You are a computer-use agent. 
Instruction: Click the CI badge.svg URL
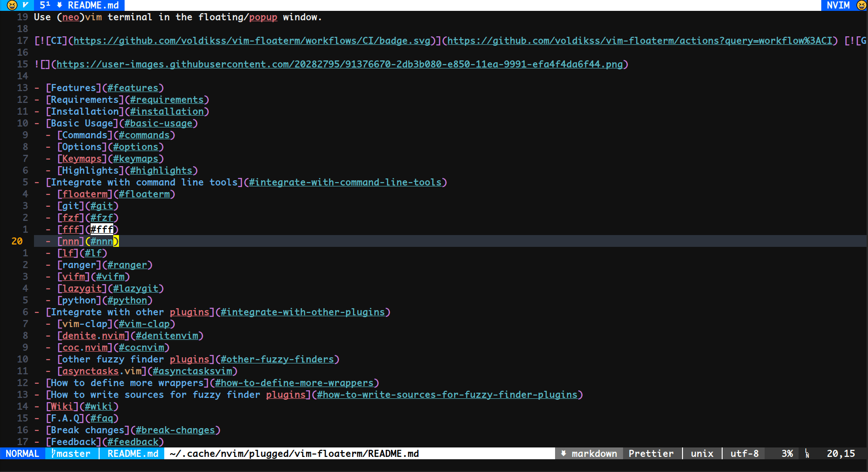tap(252, 41)
